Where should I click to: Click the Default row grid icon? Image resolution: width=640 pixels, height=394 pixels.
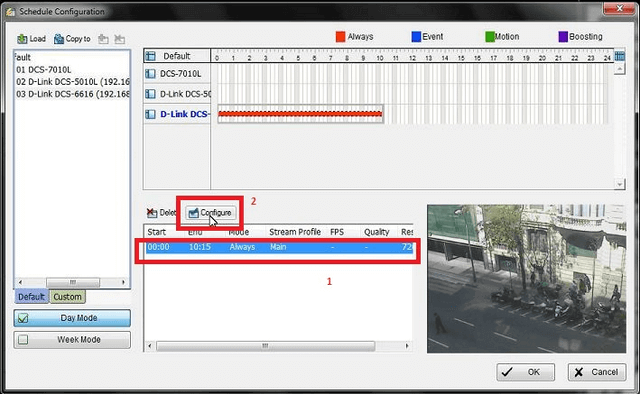151,56
